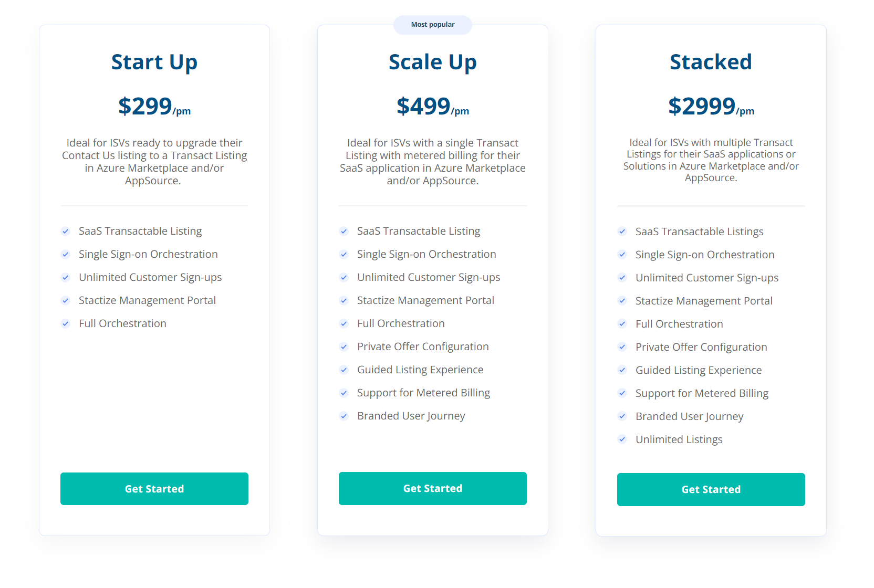Viewport: 874px width, 588px height.
Task: Click Get Started under the Start Up plan
Action: (x=154, y=489)
